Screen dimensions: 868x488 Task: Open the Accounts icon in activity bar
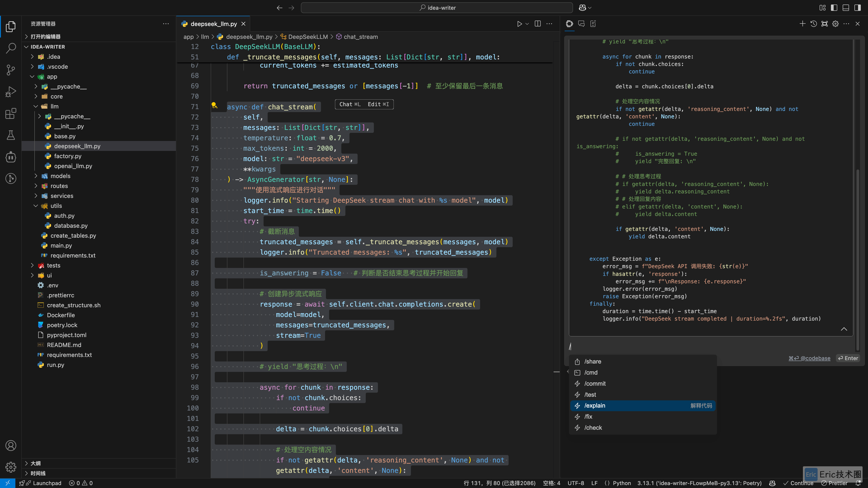click(11, 446)
